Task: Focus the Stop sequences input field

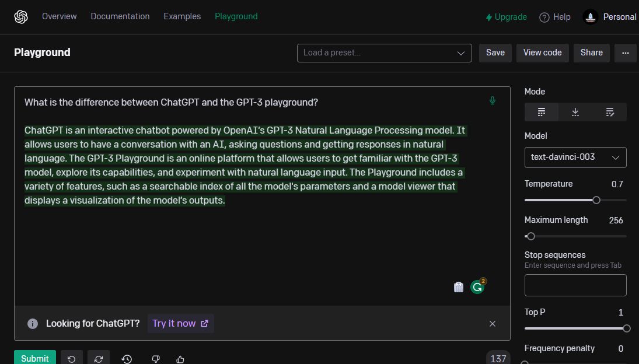Action: coord(575,285)
